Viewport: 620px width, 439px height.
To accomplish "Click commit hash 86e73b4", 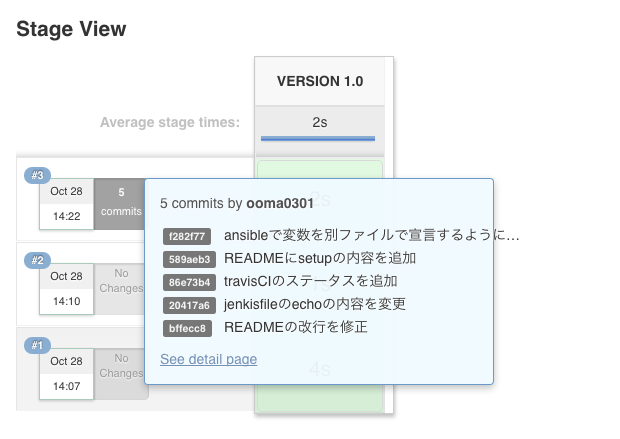I will click(189, 282).
